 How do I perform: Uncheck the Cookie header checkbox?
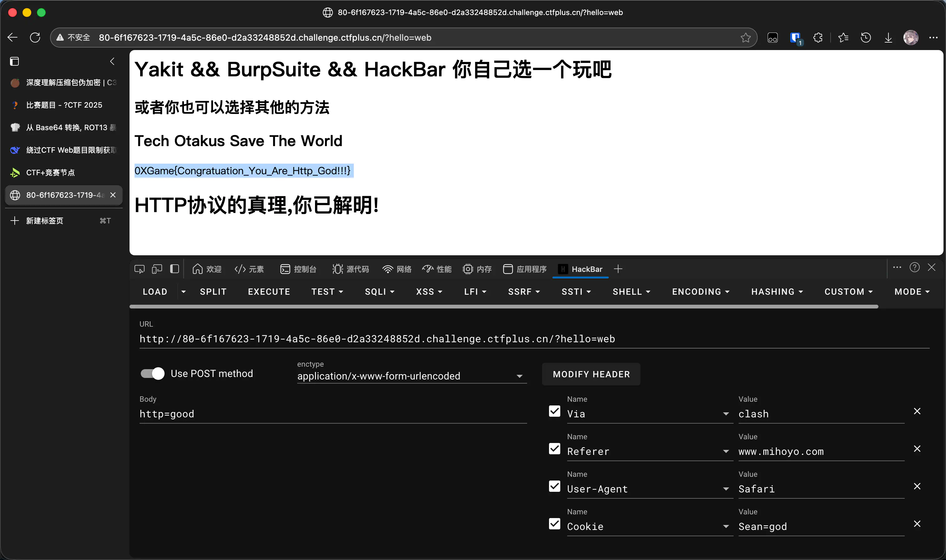pos(554,524)
